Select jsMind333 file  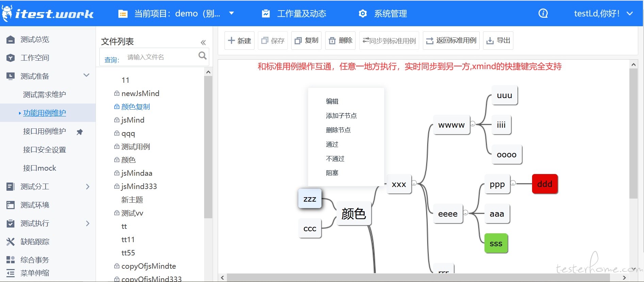tap(139, 186)
